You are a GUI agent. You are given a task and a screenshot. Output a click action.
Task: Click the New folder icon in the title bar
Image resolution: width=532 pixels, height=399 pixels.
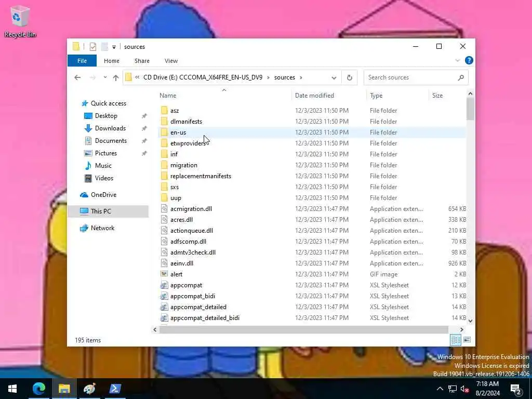pos(104,47)
